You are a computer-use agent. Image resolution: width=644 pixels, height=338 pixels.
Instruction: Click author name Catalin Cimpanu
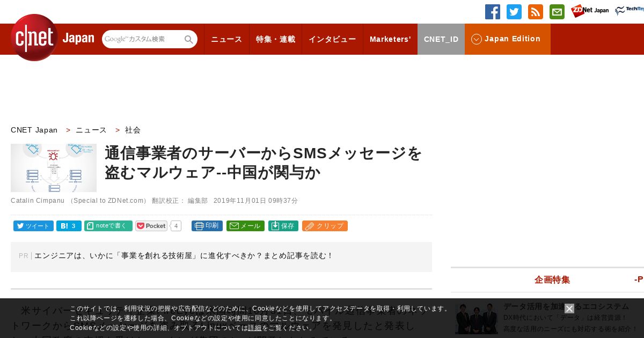pyautogui.click(x=38, y=201)
